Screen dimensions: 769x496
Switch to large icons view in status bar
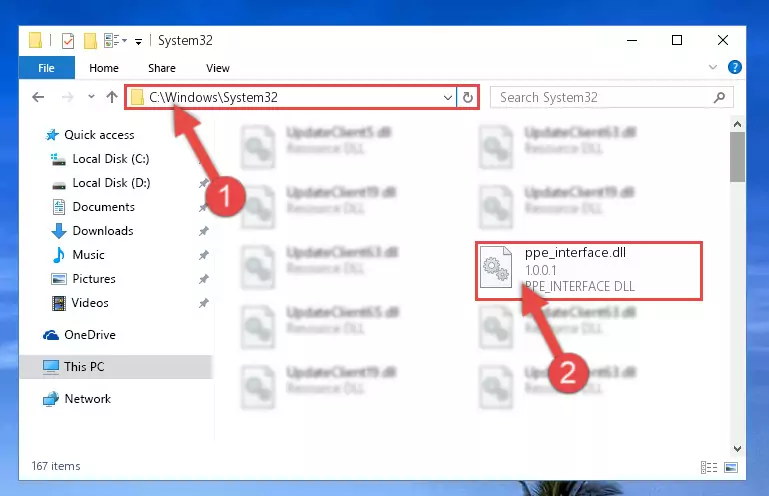731,467
